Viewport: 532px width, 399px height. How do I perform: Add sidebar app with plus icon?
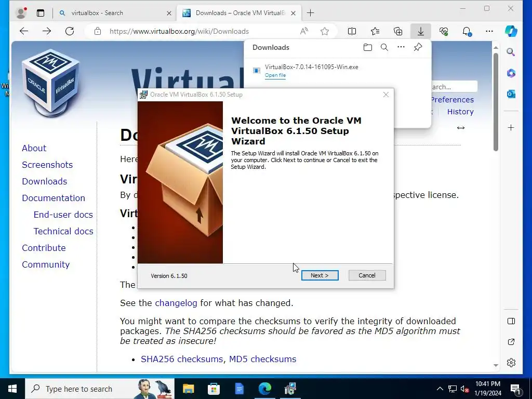pyautogui.click(x=511, y=128)
